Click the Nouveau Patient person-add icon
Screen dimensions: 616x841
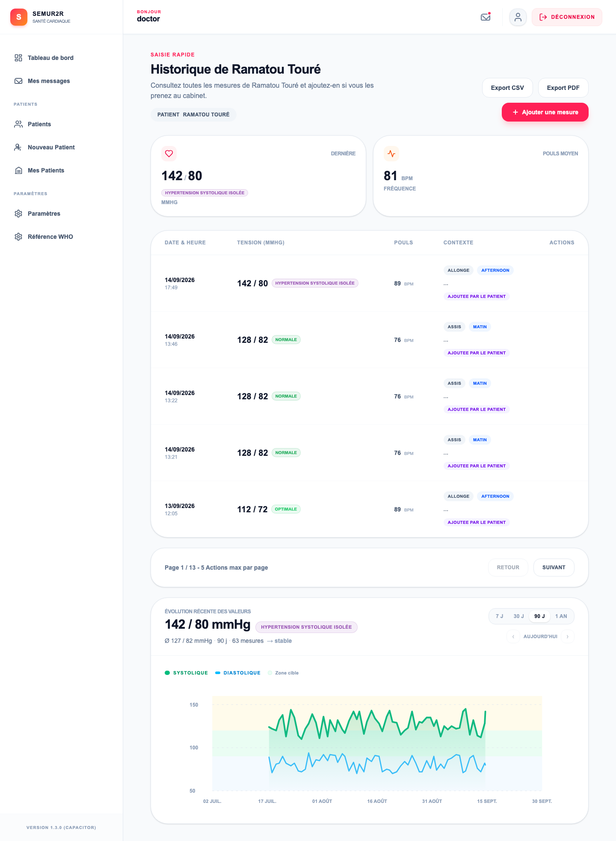(18, 147)
